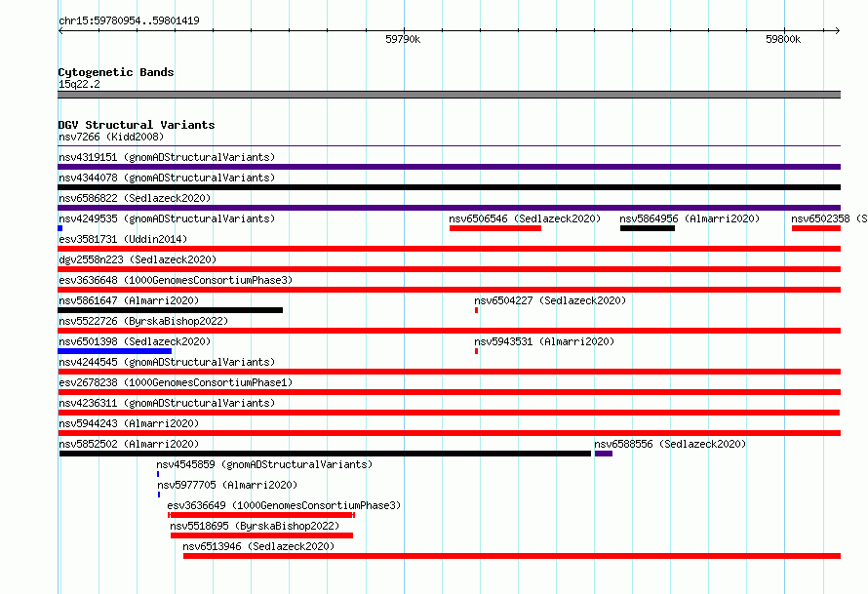868x594 pixels.
Task: Click the long black nsv5852502 bar
Action: point(325,454)
